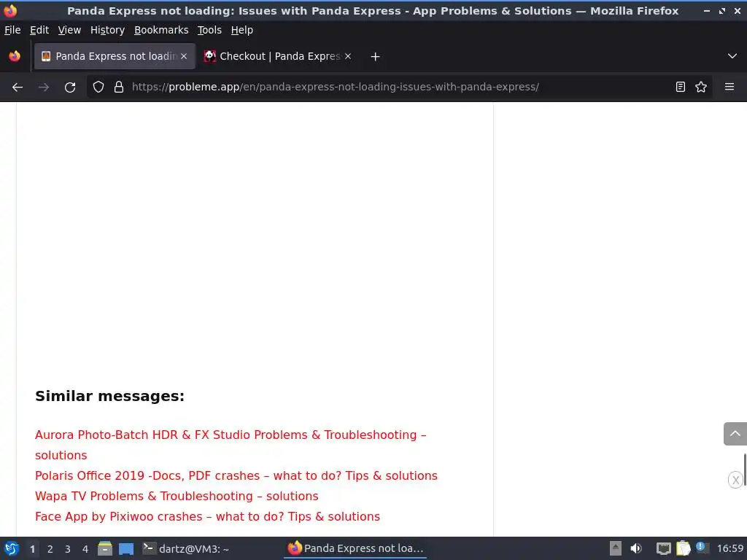
Task: Open the volume speaker tray icon
Action: 636,548
